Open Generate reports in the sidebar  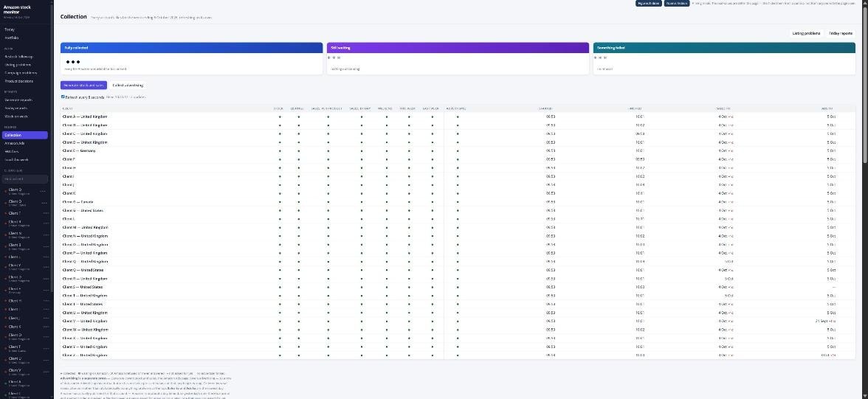coord(18,100)
